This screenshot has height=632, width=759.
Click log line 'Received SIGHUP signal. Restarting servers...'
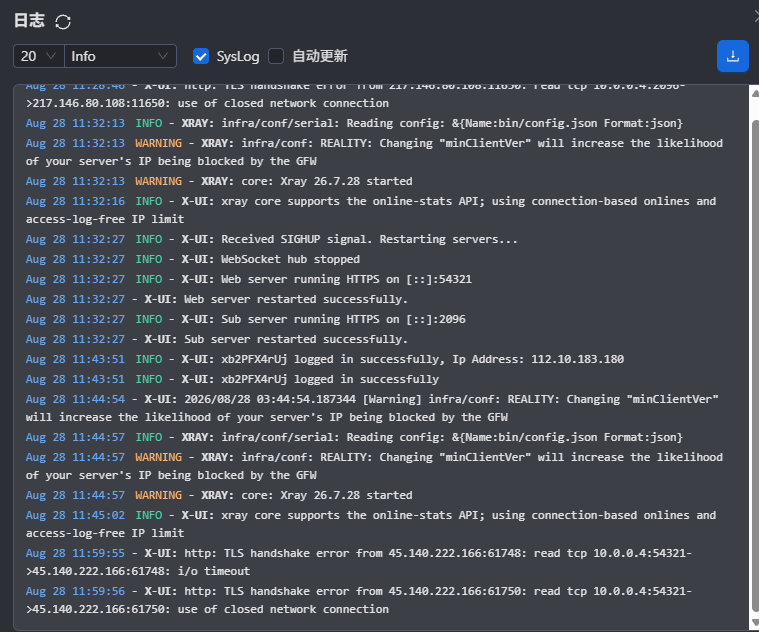click(x=272, y=240)
